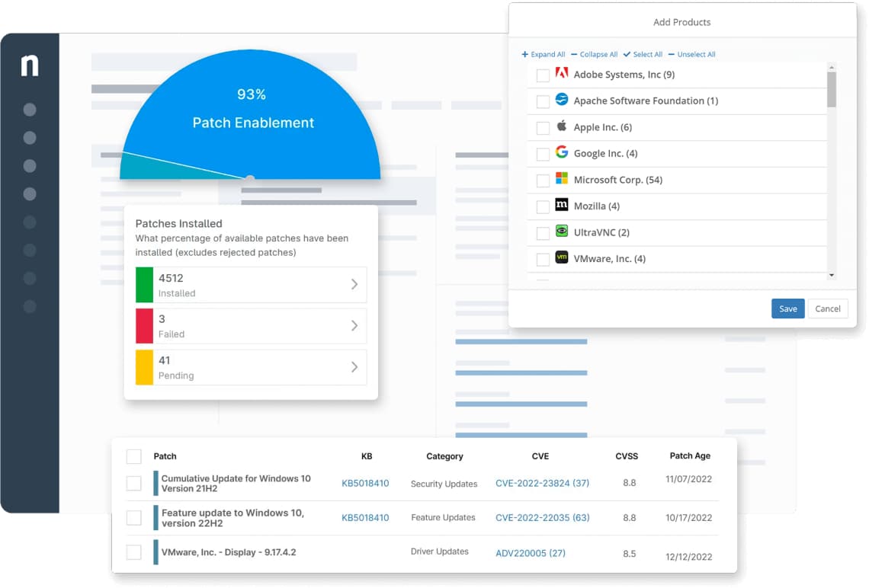
Task: Check the Feature update to Windows 10 row
Action: 134,518
